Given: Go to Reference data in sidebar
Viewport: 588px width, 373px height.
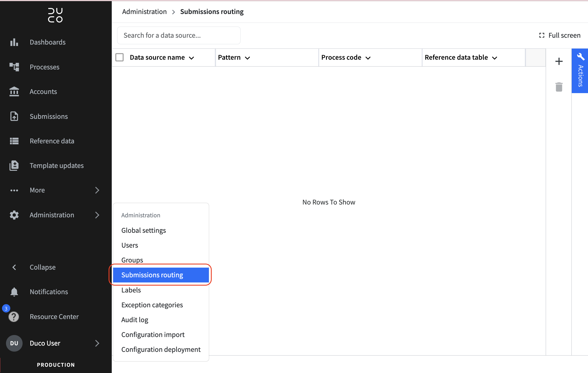Looking at the screenshot, I should (52, 141).
